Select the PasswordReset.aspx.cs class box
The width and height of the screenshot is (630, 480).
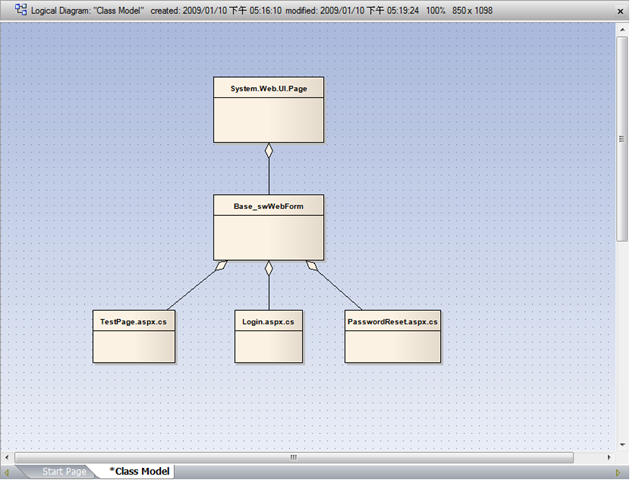tap(393, 336)
